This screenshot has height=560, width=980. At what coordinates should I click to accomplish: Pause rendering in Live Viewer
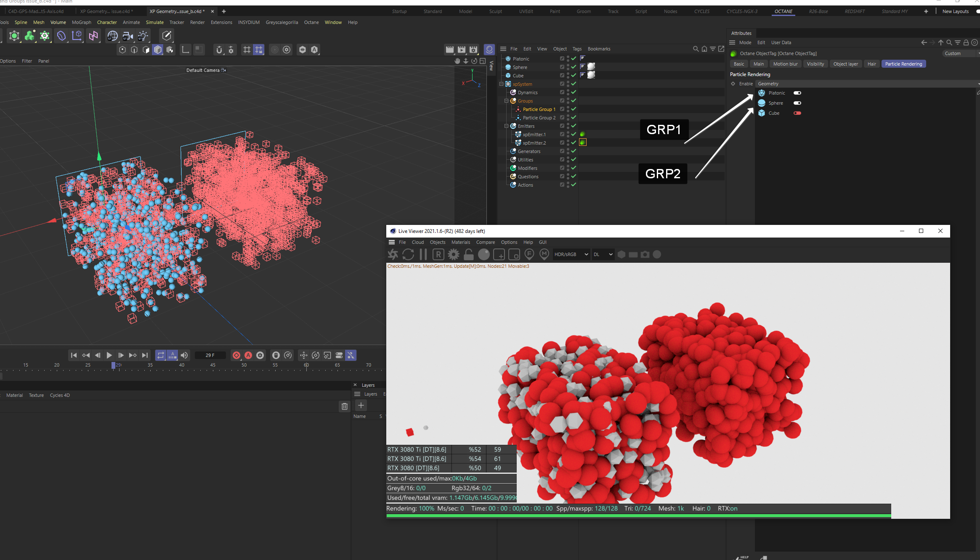click(x=423, y=254)
